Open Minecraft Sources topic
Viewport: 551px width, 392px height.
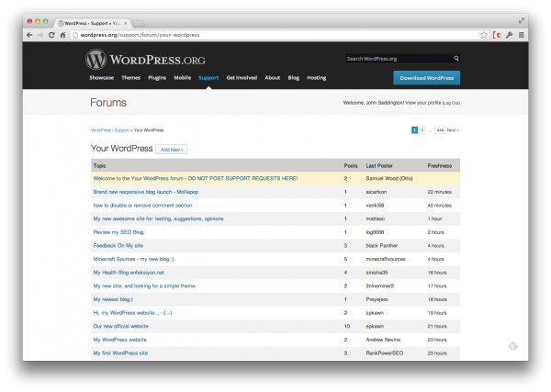tap(133, 259)
